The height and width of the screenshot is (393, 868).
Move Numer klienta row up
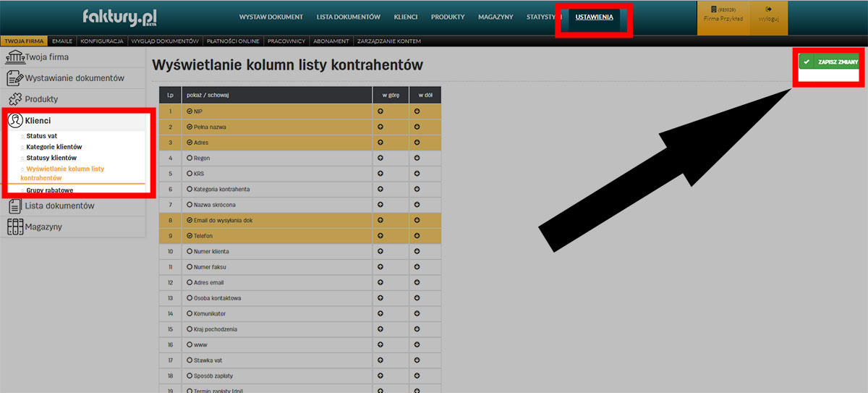[x=380, y=251]
